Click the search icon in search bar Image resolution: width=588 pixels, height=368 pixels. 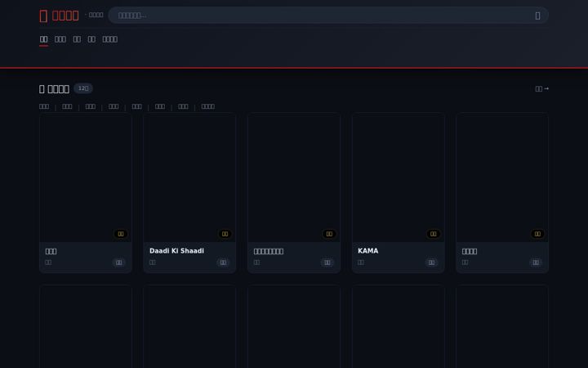coord(537,16)
